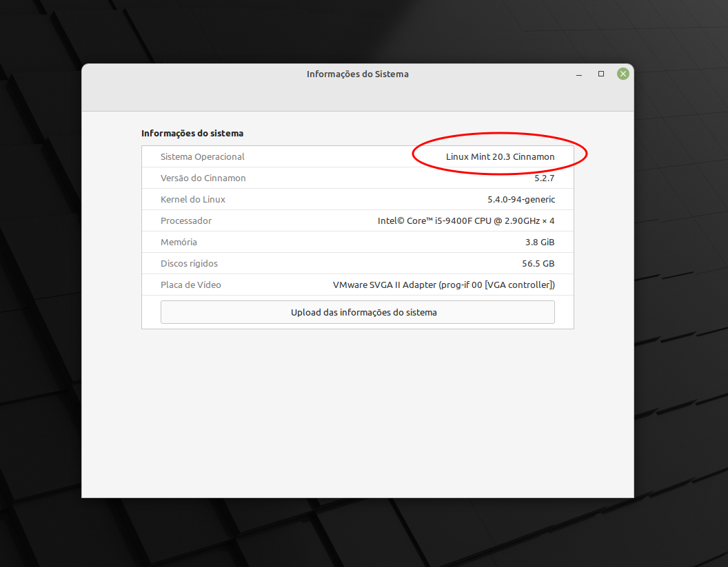Click the VMware SVGA II Adapter value
This screenshot has height=567, width=728.
coord(443,285)
